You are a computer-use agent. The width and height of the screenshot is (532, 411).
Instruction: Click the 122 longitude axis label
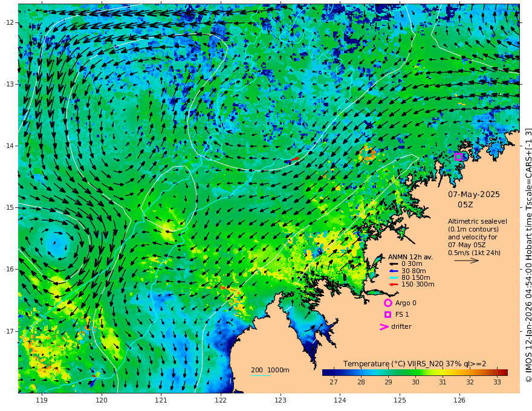click(221, 400)
